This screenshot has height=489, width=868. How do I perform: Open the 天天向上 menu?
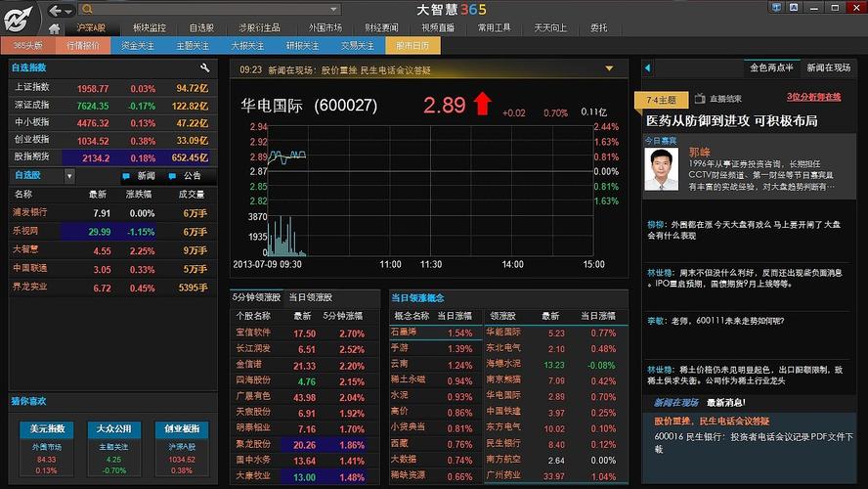click(x=550, y=27)
